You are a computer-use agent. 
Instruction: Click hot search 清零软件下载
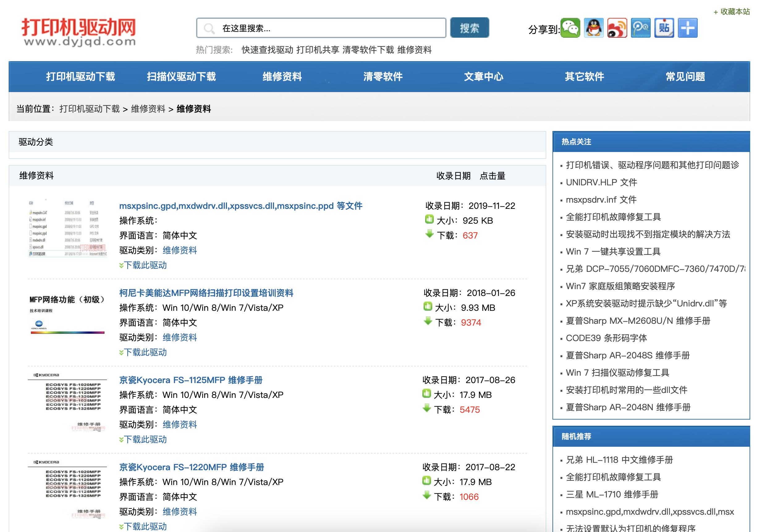pyautogui.click(x=368, y=50)
